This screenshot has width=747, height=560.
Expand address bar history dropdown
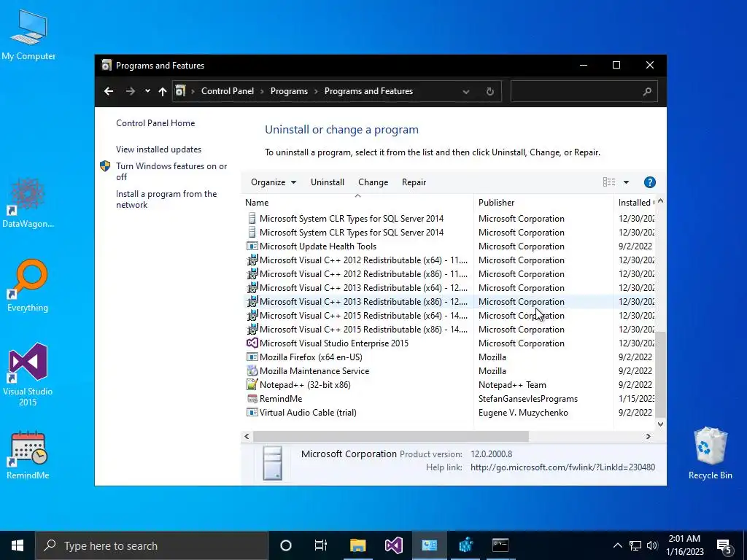pos(466,91)
